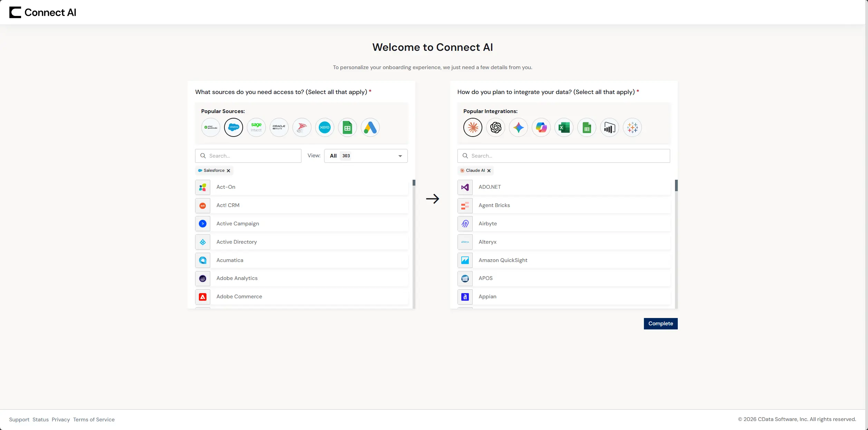The width and height of the screenshot is (868, 430).
Task: Select Google Sheets under Popular Sources
Action: (347, 128)
